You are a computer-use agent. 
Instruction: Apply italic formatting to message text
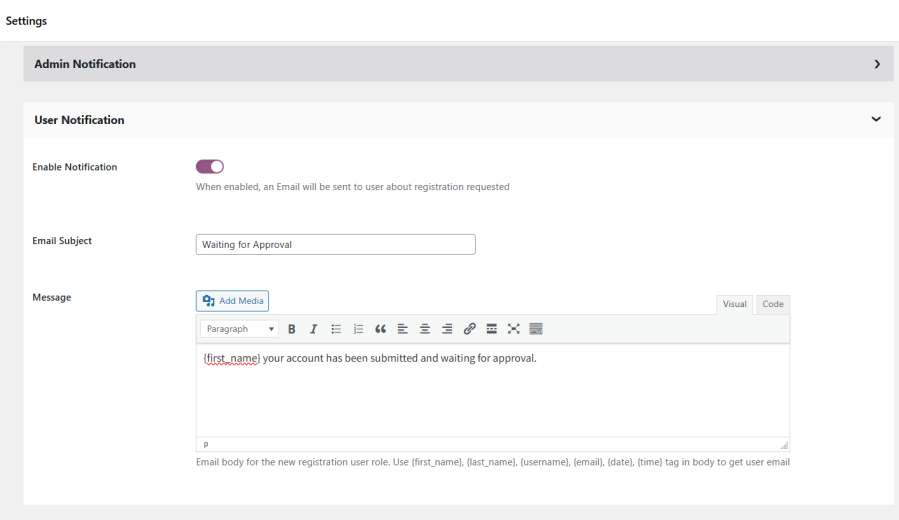coord(313,329)
